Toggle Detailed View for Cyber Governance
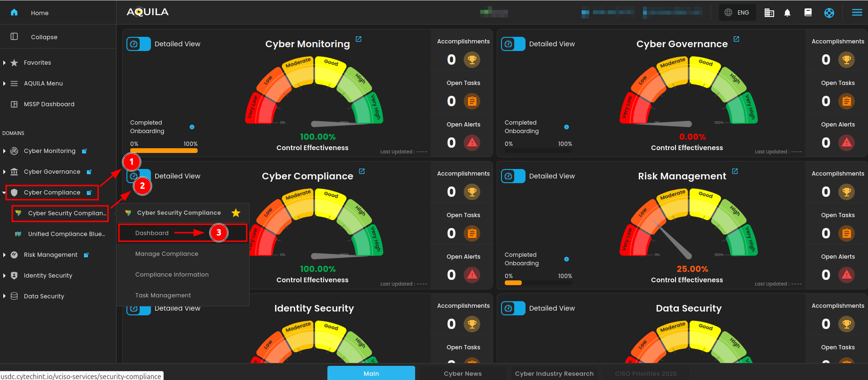 coord(513,44)
